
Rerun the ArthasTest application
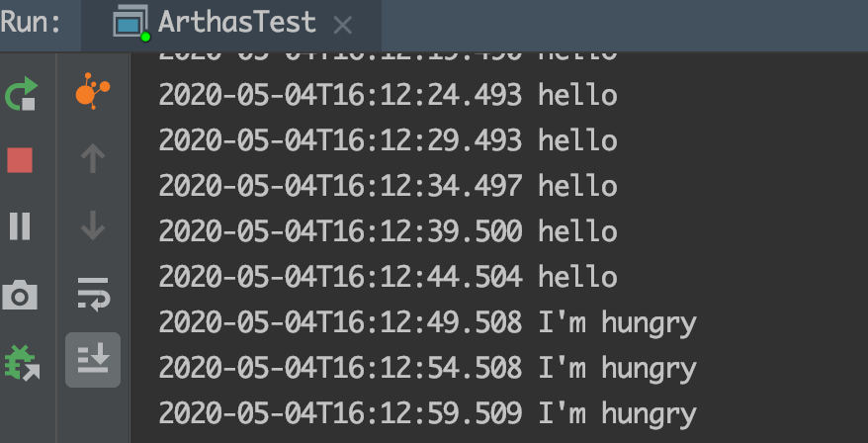(21, 96)
